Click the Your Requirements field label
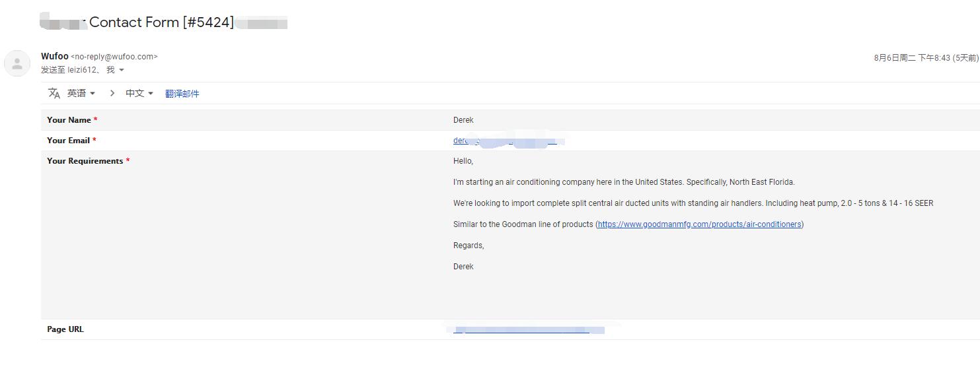 [85, 161]
